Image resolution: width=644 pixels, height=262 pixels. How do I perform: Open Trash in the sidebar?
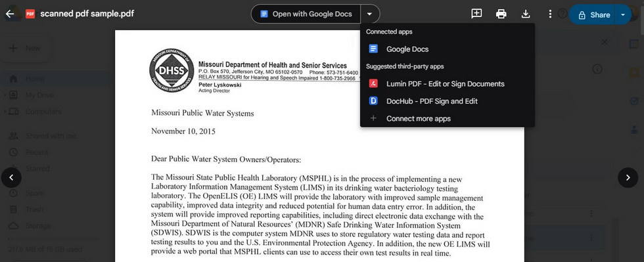pos(34,209)
